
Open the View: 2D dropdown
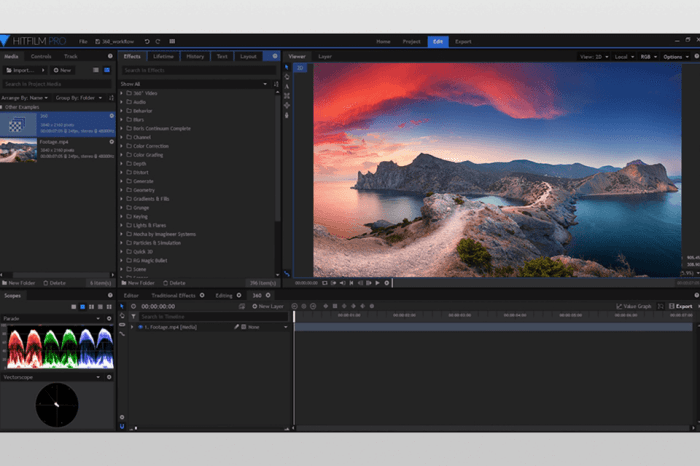(x=594, y=57)
